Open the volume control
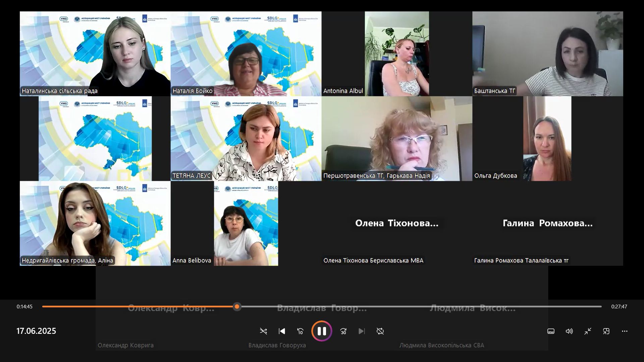644x362 pixels. [569, 331]
